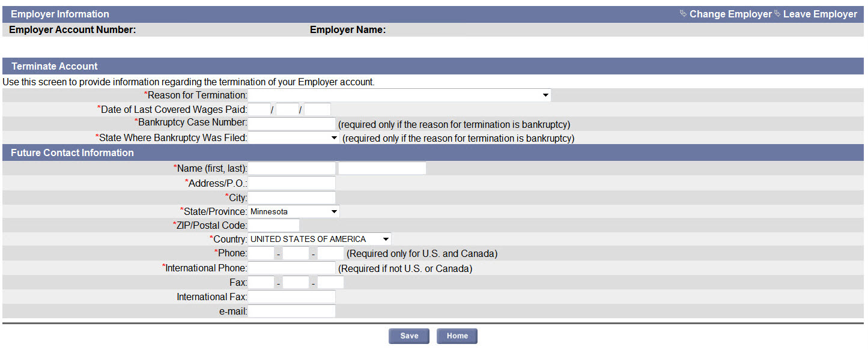Select the Address/P.O. text field
This screenshot has width=868, height=350.
click(292, 183)
